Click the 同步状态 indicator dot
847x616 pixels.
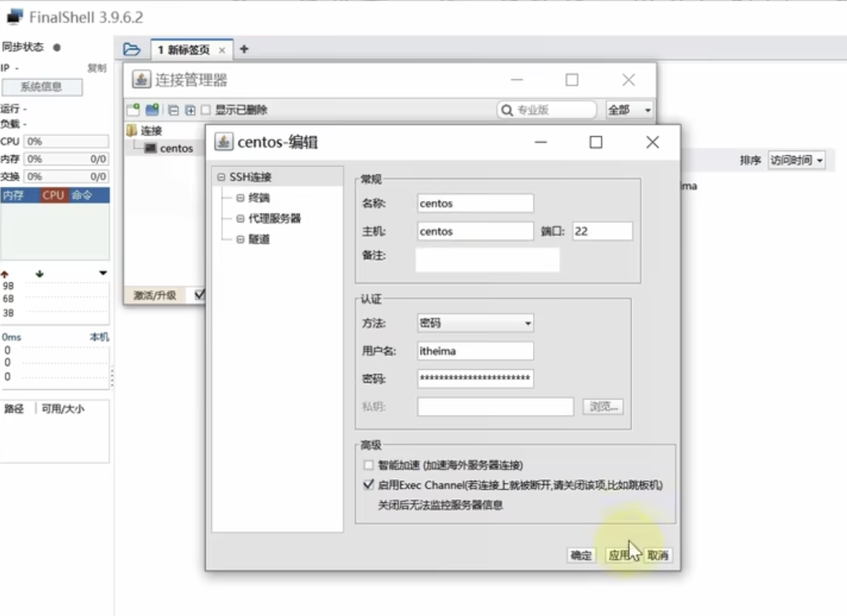pos(57,48)
